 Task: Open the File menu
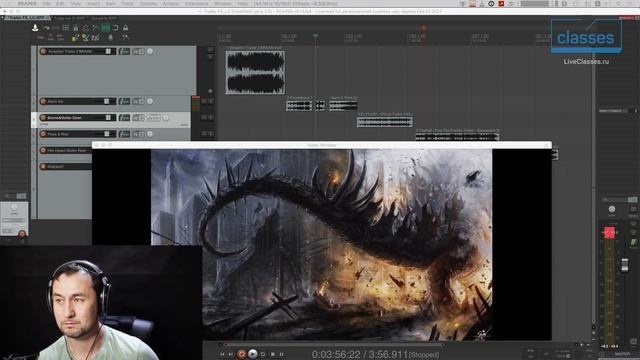point(46,4)
